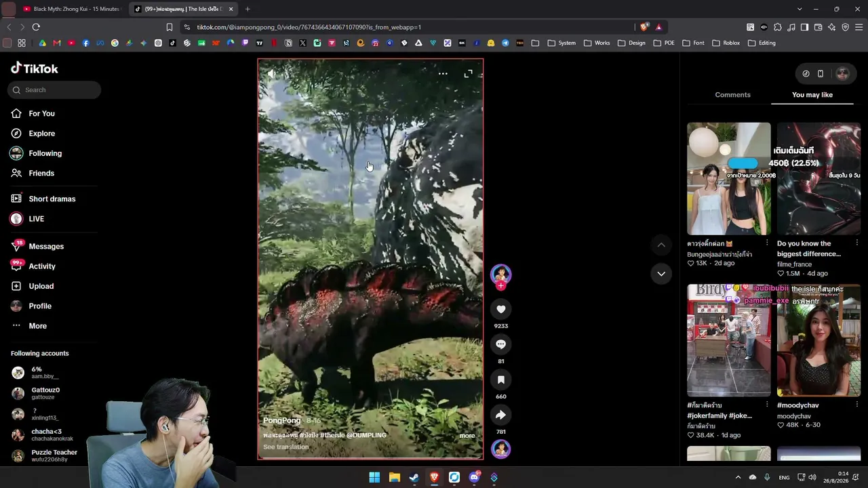The image size is (868, 488).
Task: Click the spinning sound disc below share
Action: tap(501, 449)
